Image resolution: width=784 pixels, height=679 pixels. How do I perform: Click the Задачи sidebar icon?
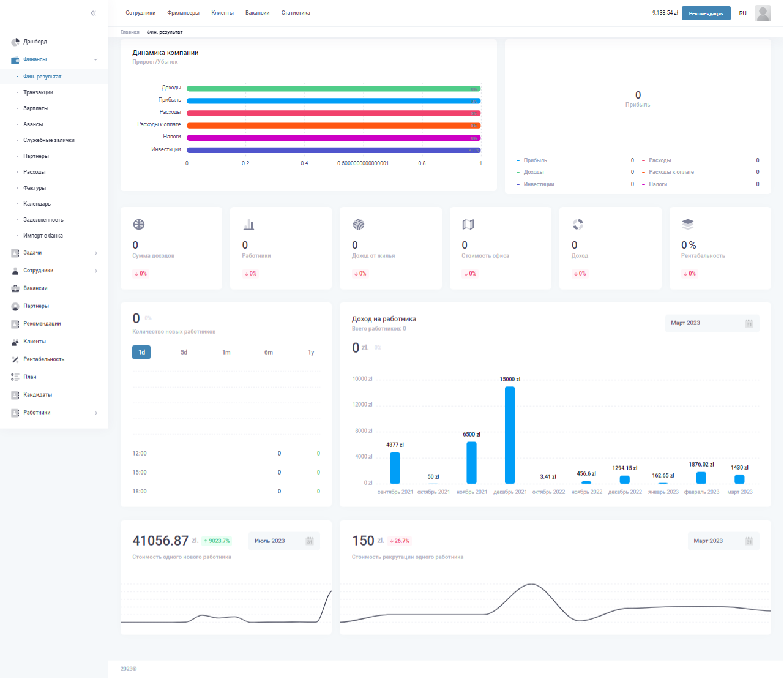(15, 253)
